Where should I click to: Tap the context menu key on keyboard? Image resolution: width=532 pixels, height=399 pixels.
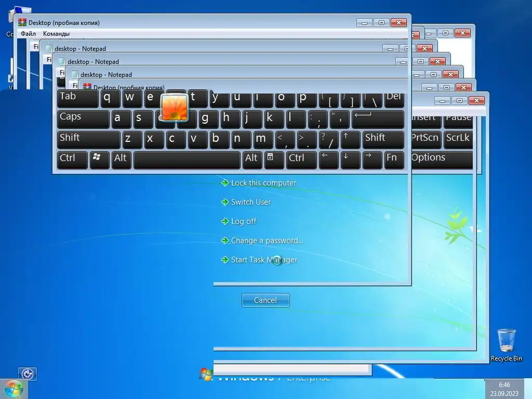(x=274, y=160)
